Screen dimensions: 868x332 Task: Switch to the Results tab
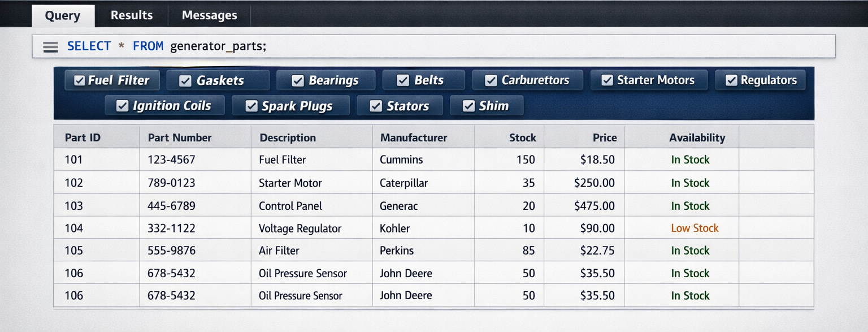click(132, 15)
